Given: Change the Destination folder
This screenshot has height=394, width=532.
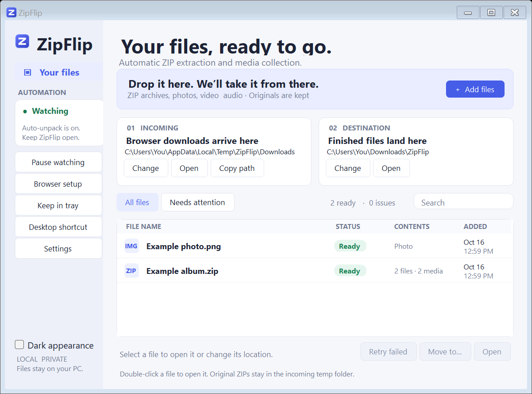Looking at the screenshot, I should (x=348, y=168).
